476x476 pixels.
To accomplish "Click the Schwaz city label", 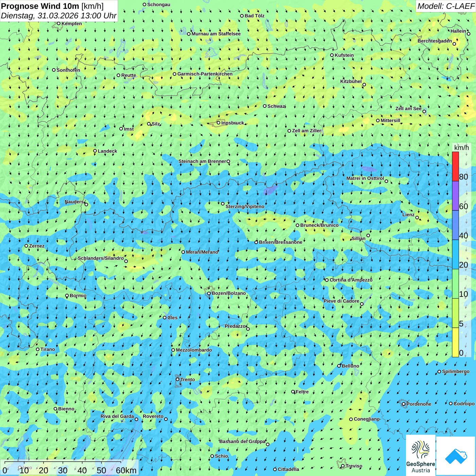I will [276, 106].
